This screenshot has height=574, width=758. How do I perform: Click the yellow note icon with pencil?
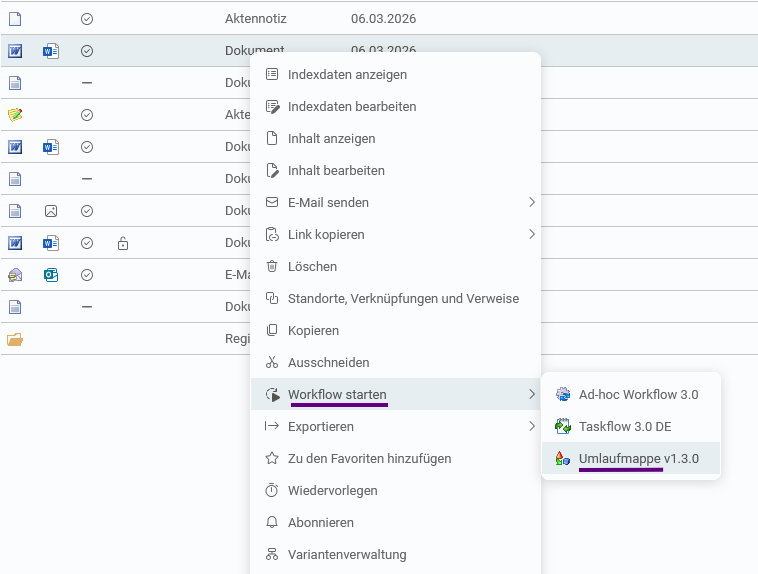coord(15,115)
